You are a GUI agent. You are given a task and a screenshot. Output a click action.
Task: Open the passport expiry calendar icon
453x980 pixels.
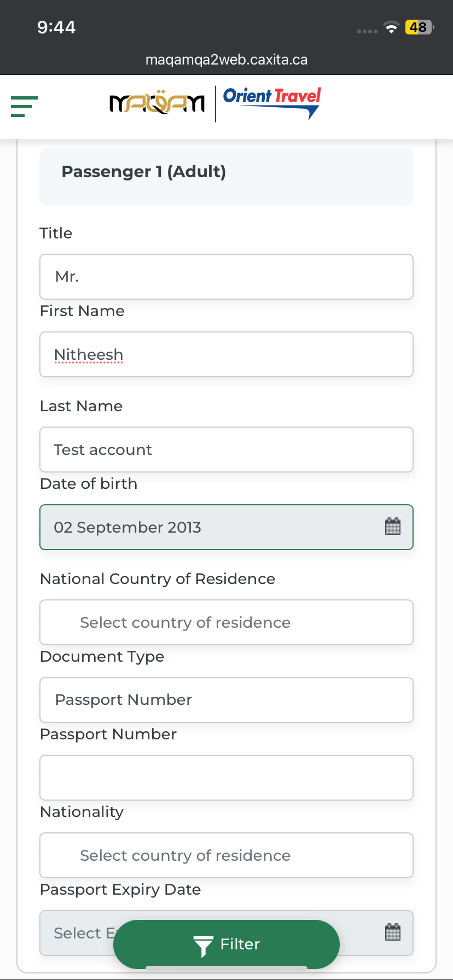(393, 932)
